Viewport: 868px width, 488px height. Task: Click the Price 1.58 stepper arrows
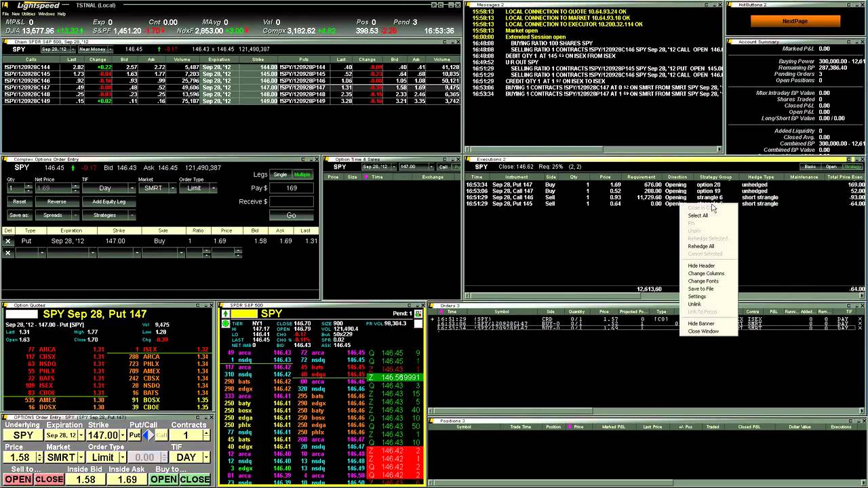click(39, 457)
